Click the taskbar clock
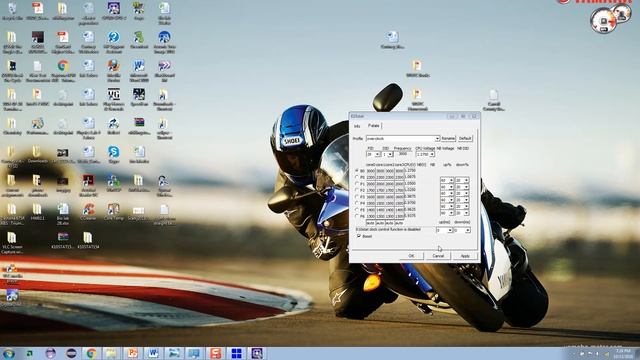 point(623,353)
